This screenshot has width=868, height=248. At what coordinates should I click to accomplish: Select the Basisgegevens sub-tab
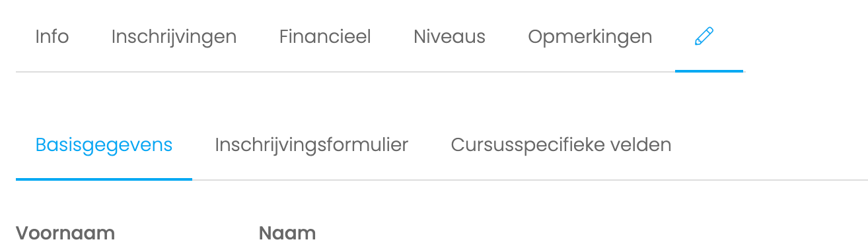[x=104, y=145]
